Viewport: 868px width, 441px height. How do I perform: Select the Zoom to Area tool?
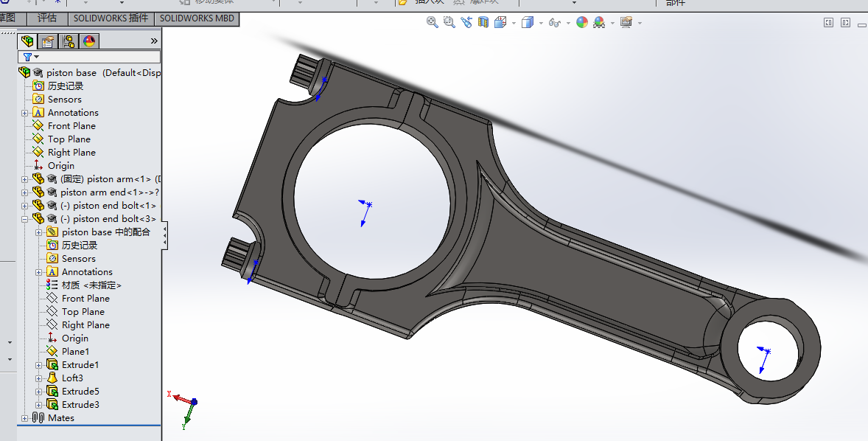point(449,22)
